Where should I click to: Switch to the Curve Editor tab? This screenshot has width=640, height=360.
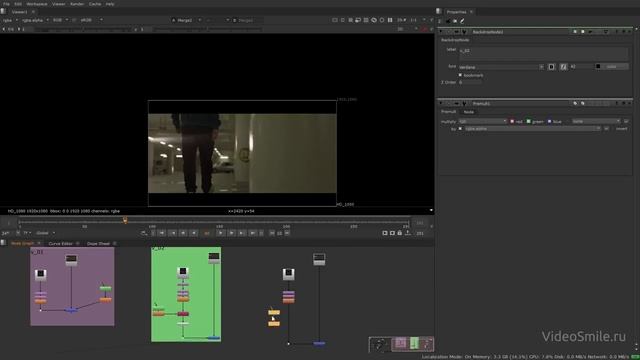coord(60,243)
